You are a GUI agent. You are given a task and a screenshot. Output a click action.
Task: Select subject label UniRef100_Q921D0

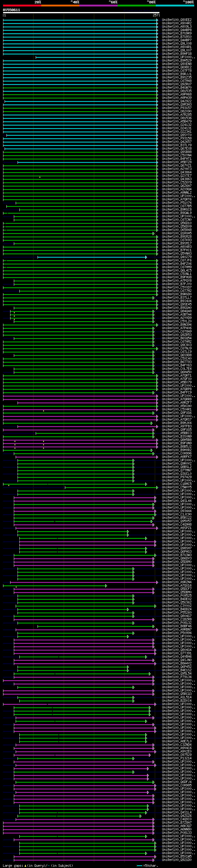point(177,860)
